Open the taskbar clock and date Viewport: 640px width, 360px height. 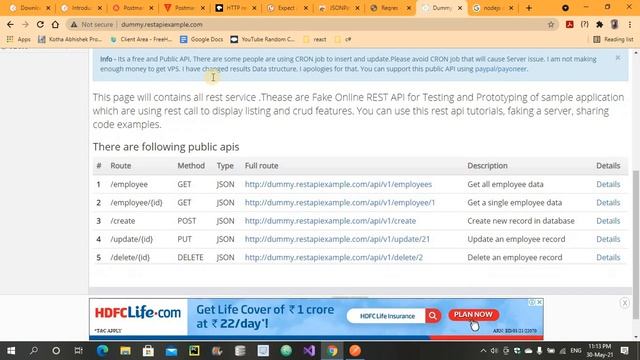pos(600,351)
